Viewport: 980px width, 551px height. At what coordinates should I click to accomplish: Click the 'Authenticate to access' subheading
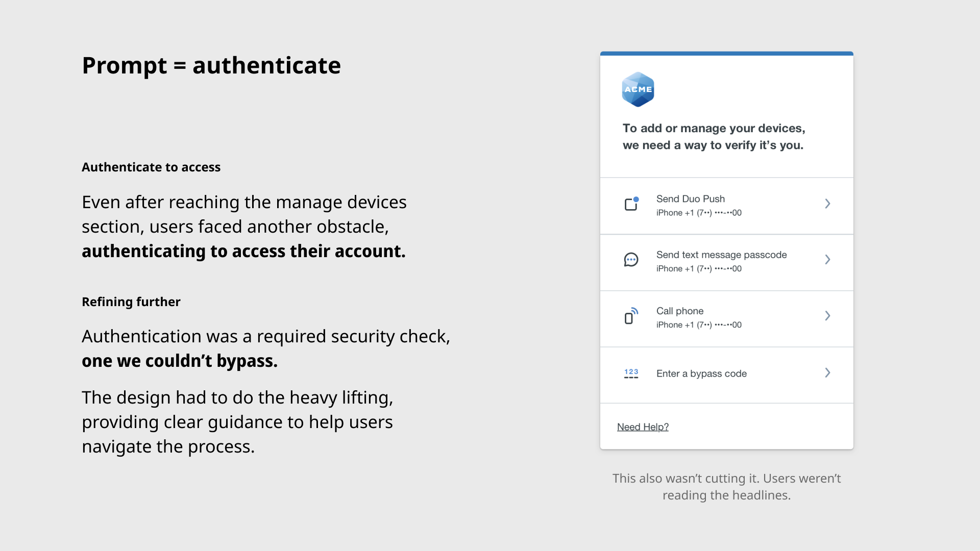[x=151, y=167]
